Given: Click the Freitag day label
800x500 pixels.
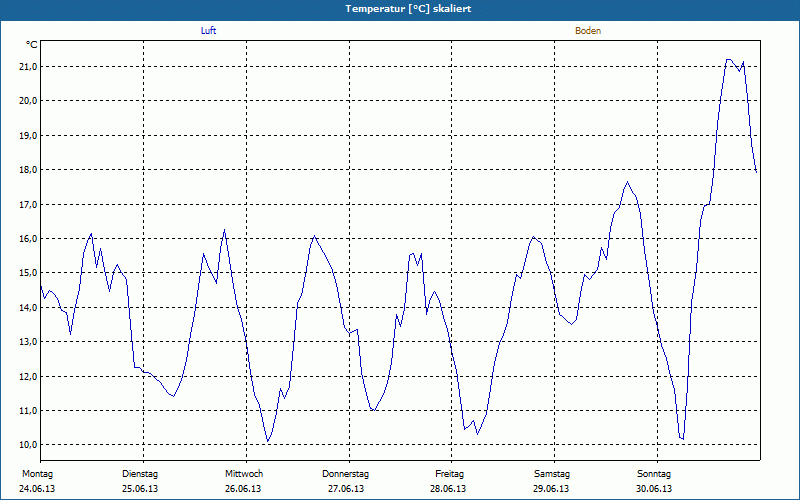Looking at the screenshot, I should 449,474.
